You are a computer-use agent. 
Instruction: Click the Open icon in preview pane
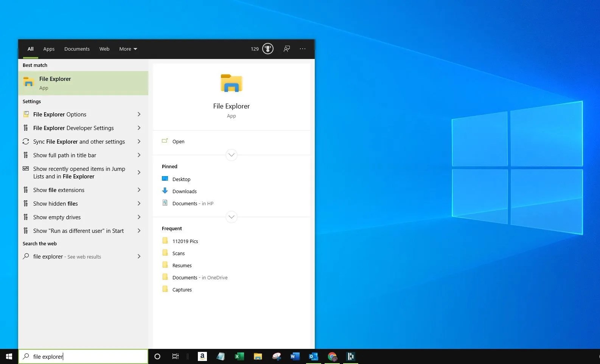tap(165, 141)
